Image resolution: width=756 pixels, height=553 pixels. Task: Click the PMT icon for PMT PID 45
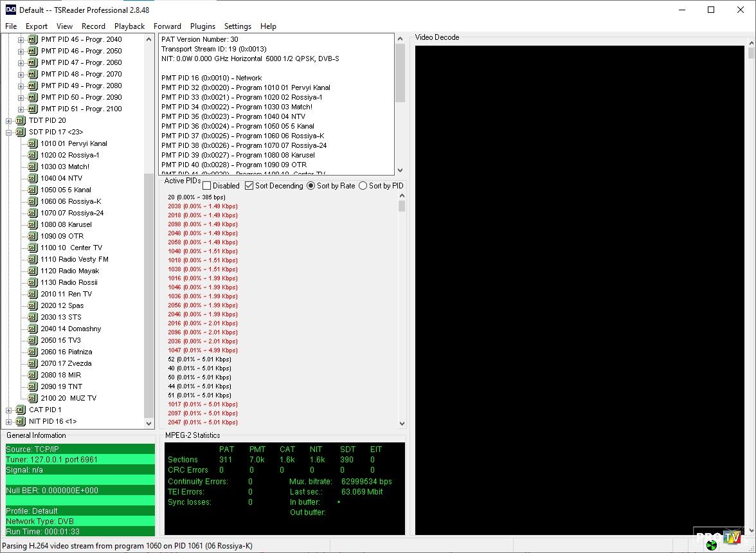tap(33, 39)
